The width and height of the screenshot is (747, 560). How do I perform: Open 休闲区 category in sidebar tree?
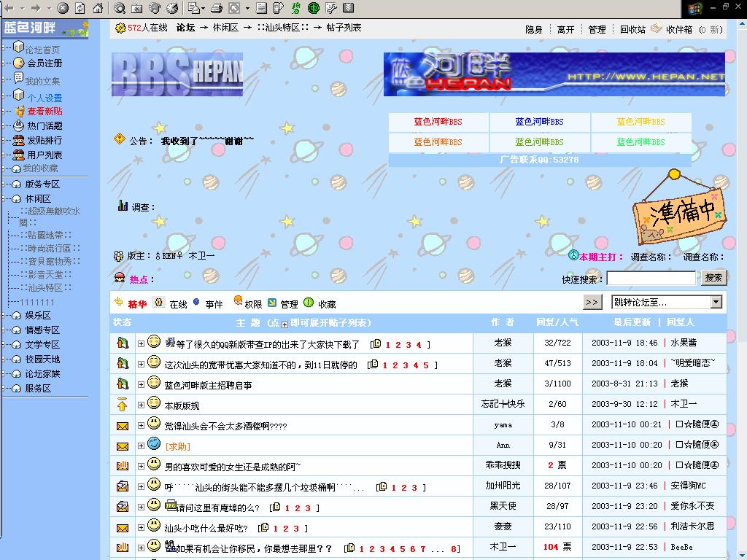[38, 198]
